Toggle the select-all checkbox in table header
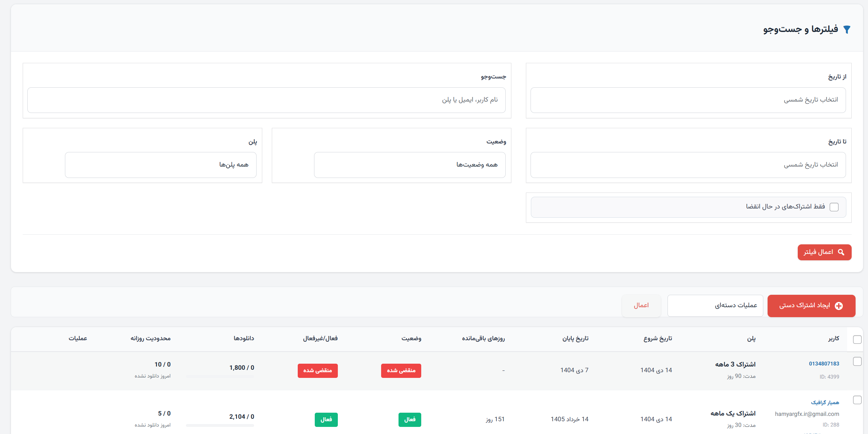The image size is (868, 434). click(857, 339)
